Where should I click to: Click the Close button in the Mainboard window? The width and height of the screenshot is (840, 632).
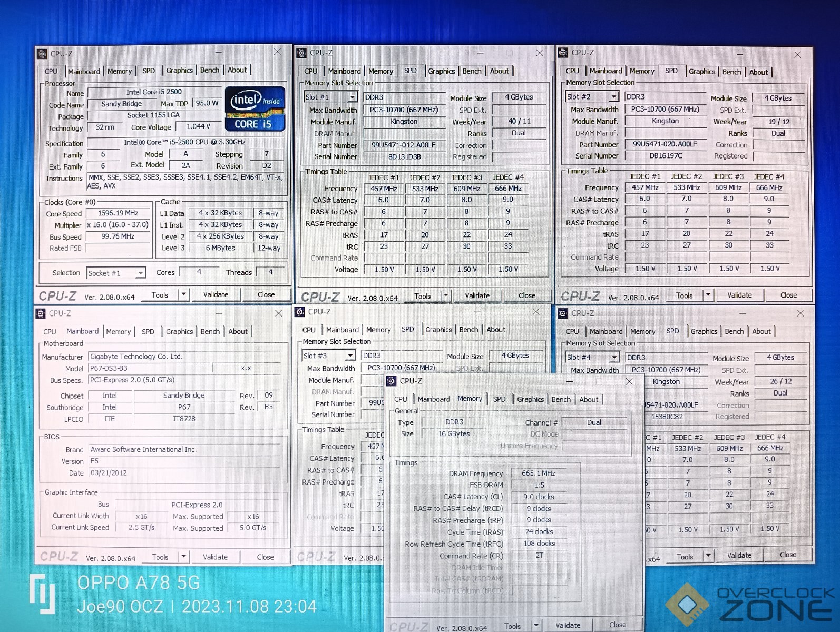(265, 557)
